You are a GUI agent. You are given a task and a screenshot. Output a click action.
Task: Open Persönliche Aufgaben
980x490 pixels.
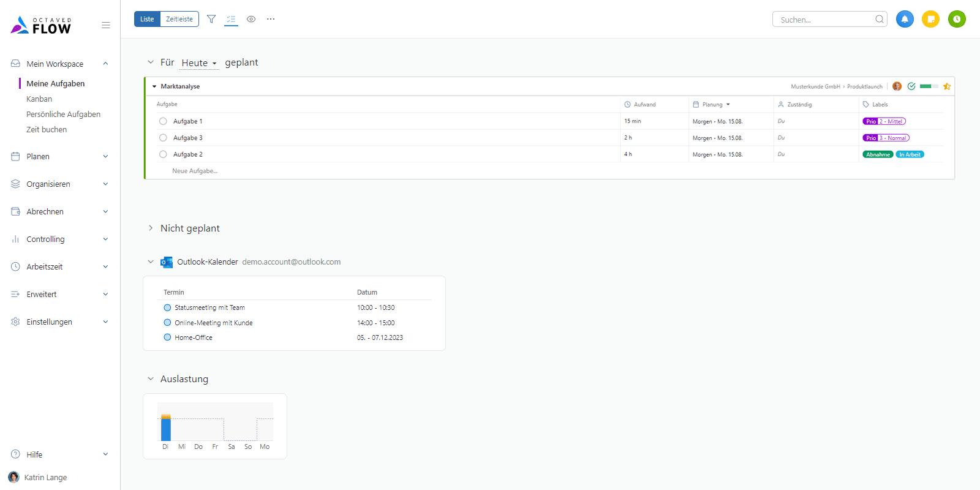point(63,114)
